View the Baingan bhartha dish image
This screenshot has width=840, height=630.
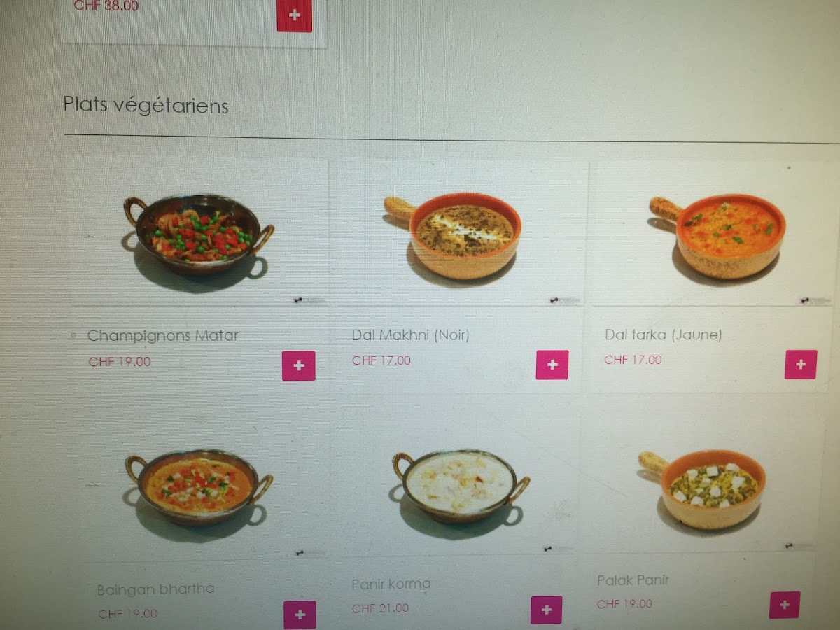pyautogui.click(x=201, y=485)
